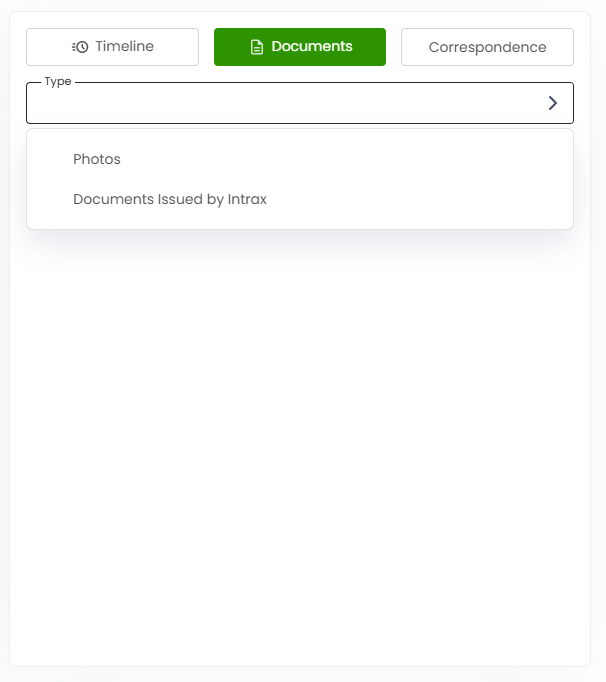
Task: Switch to the Timeline tab
Action: click(112, 47)
